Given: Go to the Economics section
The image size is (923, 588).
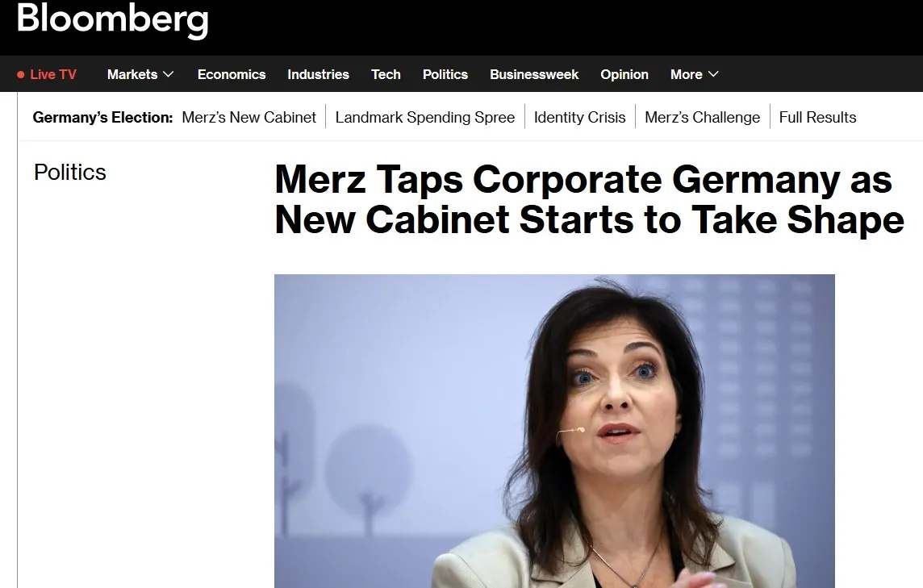Looking at the screenshot, I should click(232, 74).
